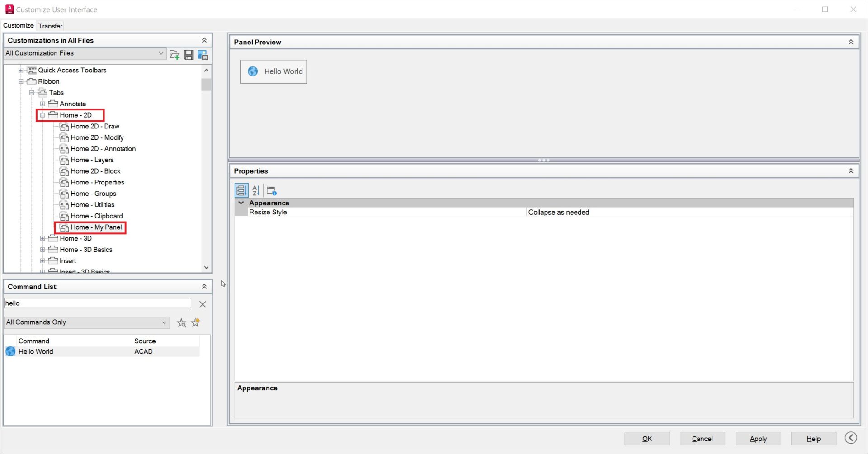The image size is (868, 454).
Task: Select the Home - Properties panel
Action: (97, 182)
